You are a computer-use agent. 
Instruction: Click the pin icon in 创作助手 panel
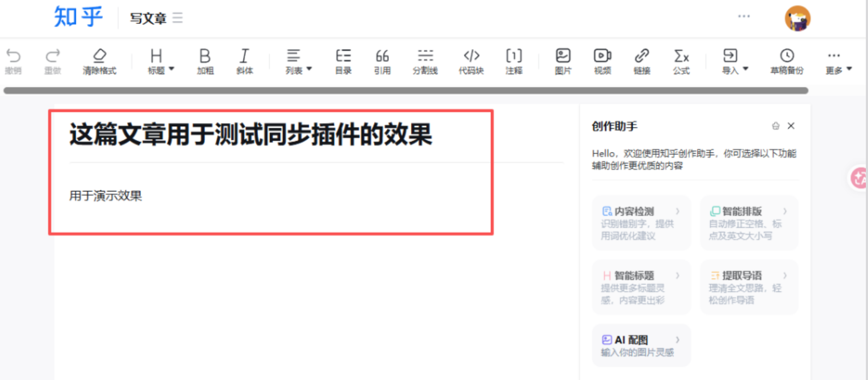point(775,126)
